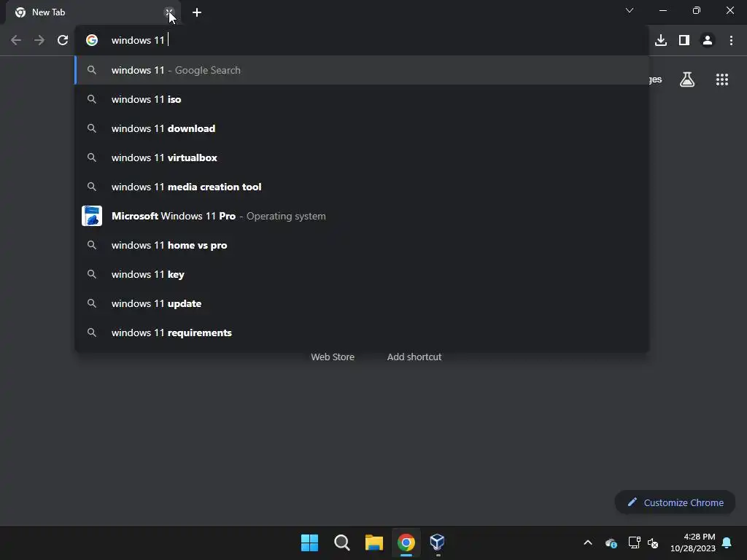Screen dimensions: 747x560
Task: Click the address bar with 'windows 11'
Action: (362, 40)
